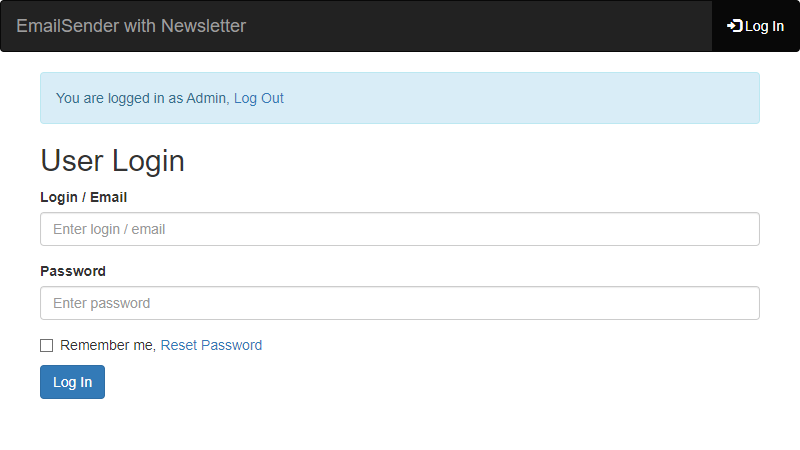This screenshot has width=800, height=450.
Task: Click the Remember me label text
Action: tap(108, 345)
